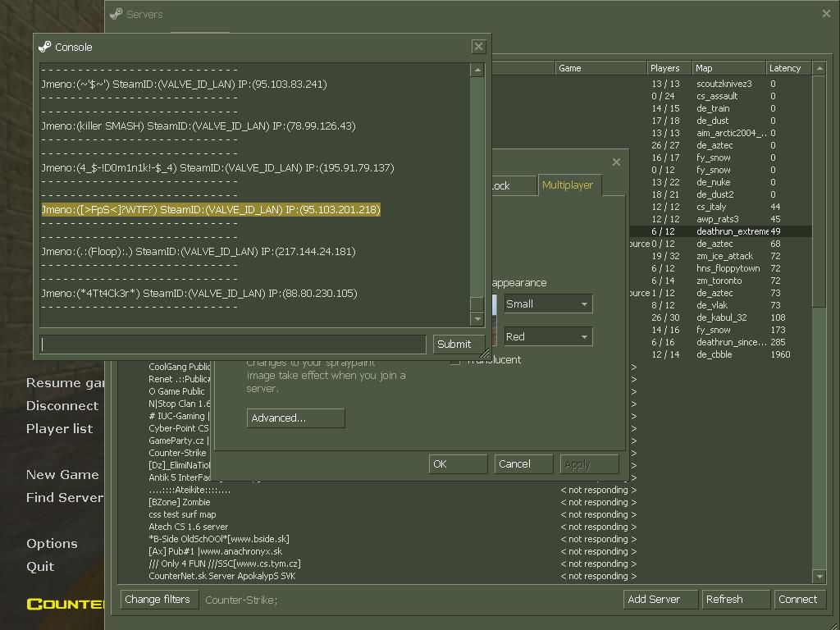This screenshot has width=840, height=630.
Task: Select the deathrun_extreme server row
Action: point(720,231)
